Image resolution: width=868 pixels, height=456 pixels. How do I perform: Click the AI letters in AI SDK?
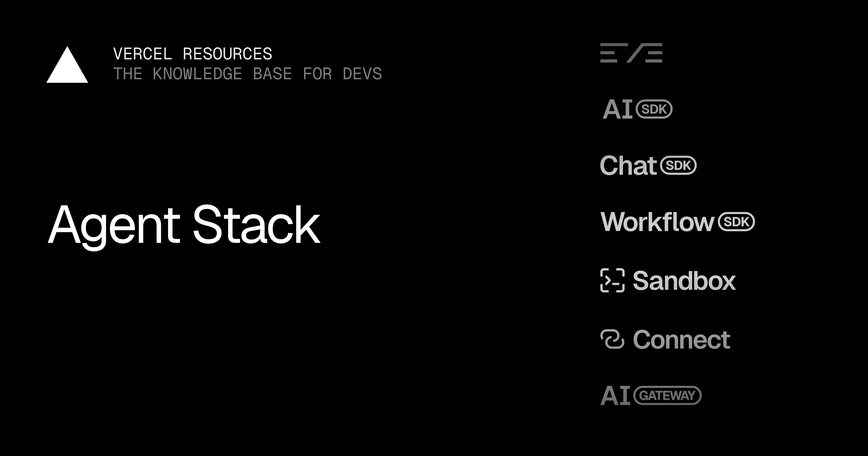point(618,109)
